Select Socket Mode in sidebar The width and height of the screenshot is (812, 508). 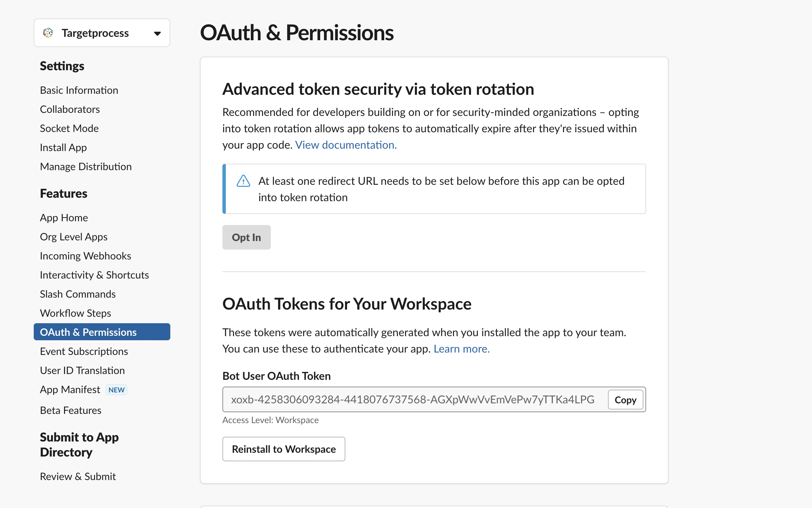tap(69, 129)
